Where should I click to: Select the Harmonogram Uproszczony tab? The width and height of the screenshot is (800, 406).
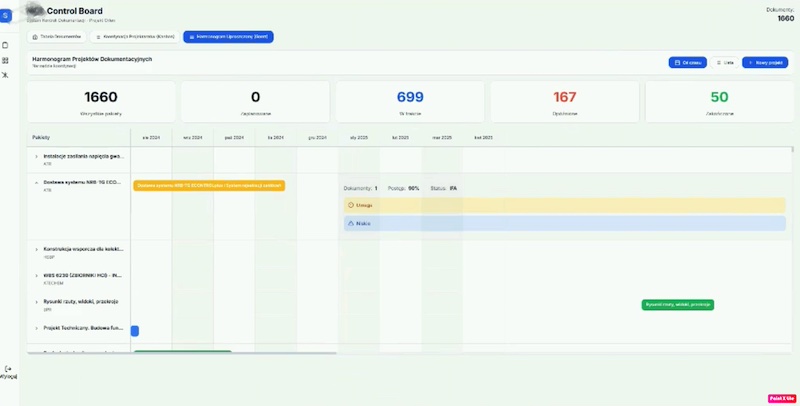(x=229, y=36)
